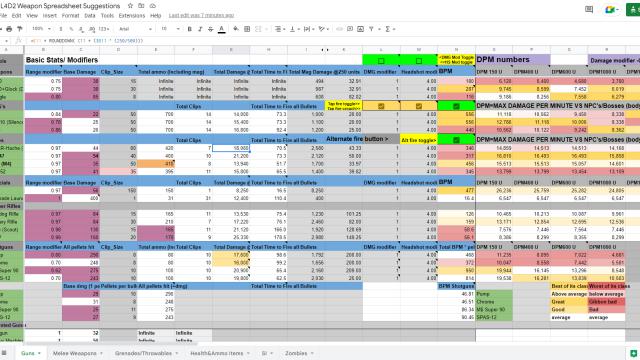640x360 pixels.
Task: Open the Format menu
Action: (x=70, y=16)
